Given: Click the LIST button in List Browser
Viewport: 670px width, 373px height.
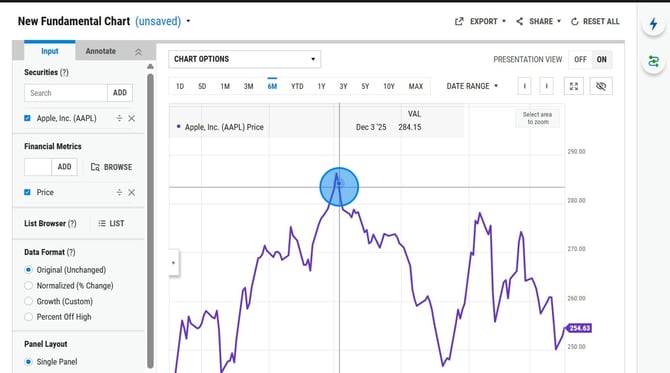Looking at the screenshot, I should pyautogui.click(x=111, y=223).
